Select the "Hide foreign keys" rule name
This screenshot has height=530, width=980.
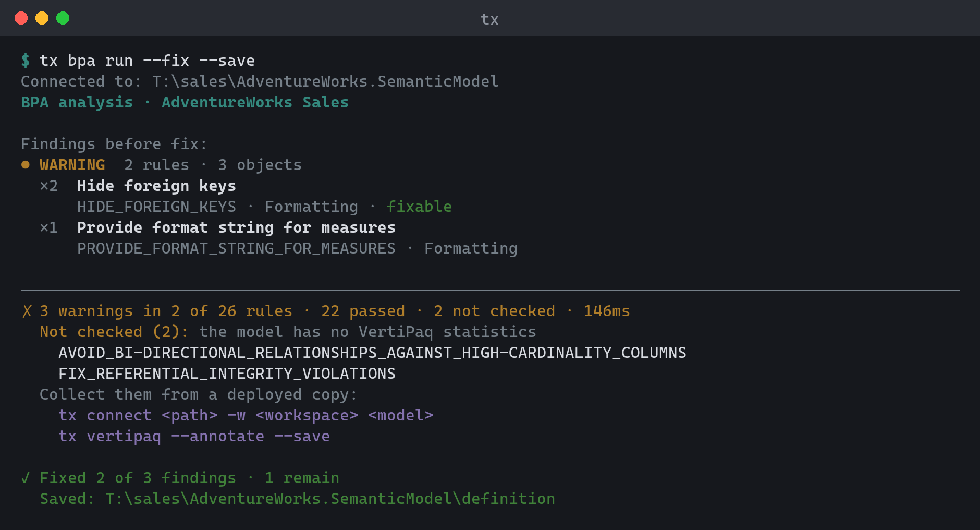(156, 186)
